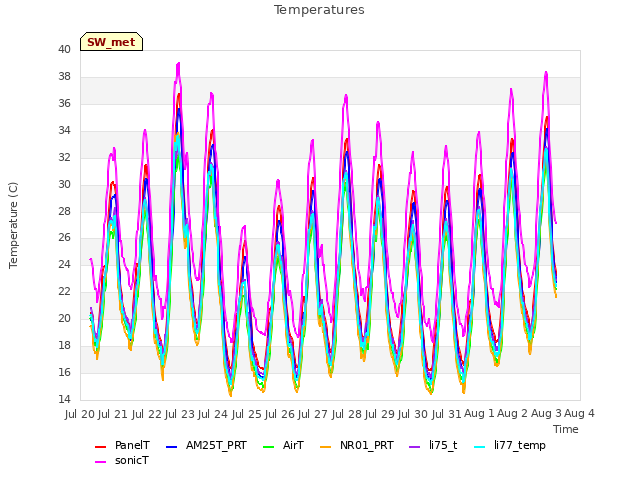Toggle the AirT legend entry
Screen dimensions: 640x480
(283, 445)
